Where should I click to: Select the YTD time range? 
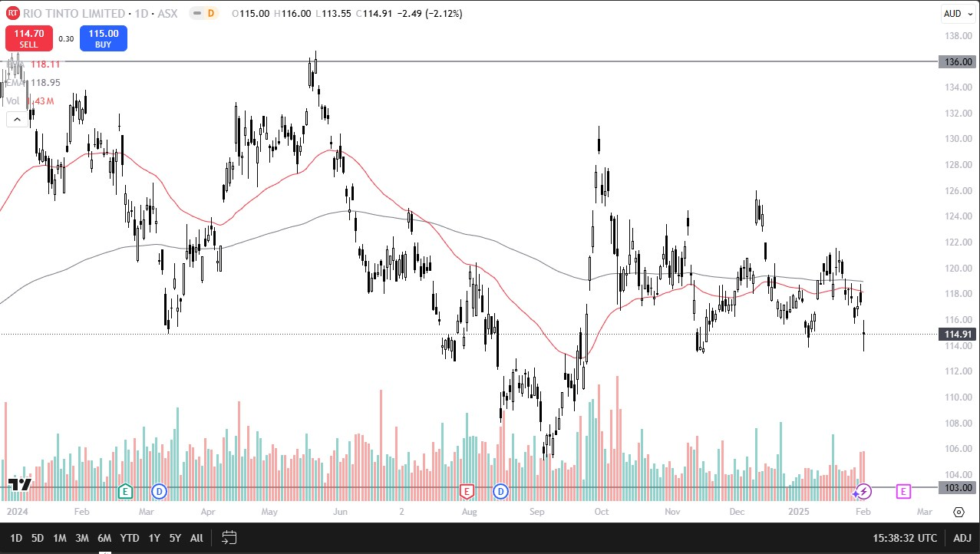click(130, 538)
